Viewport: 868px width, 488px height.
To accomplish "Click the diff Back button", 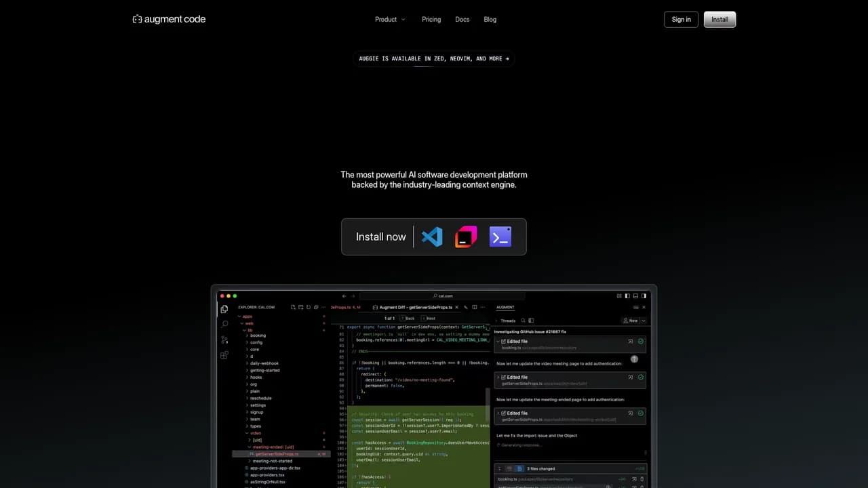I will tap(408, 318).
